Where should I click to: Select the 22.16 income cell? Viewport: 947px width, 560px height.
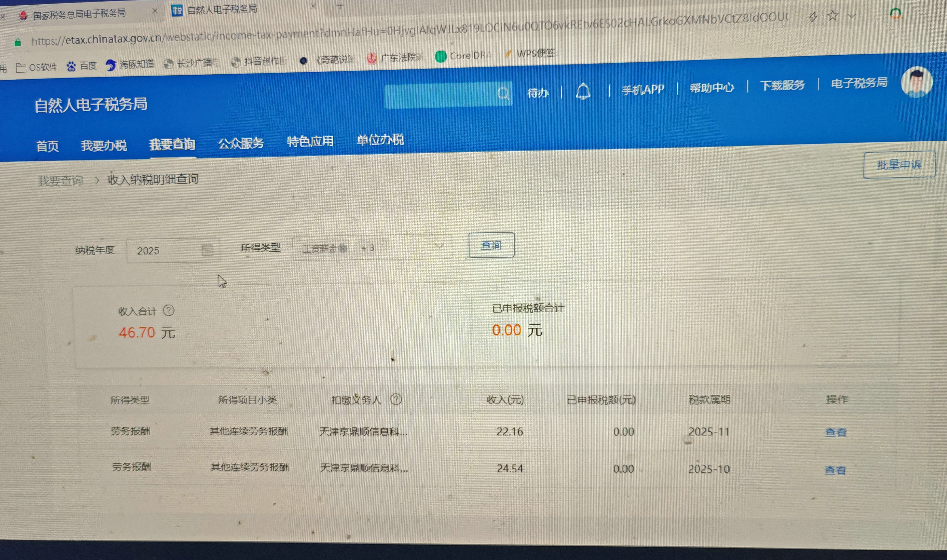pyautogui.click(x=510, y=431)
